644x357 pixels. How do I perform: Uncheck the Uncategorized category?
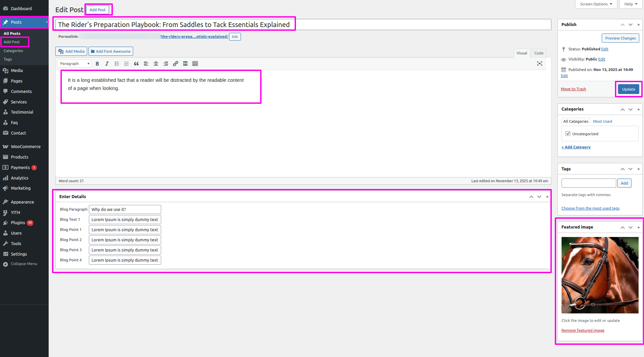[x=568, y=134]
